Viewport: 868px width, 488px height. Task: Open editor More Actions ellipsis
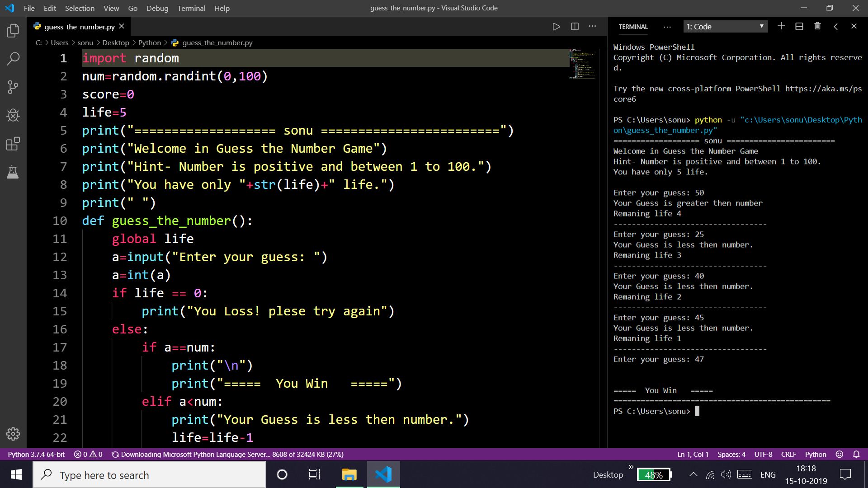pos(592,27)
